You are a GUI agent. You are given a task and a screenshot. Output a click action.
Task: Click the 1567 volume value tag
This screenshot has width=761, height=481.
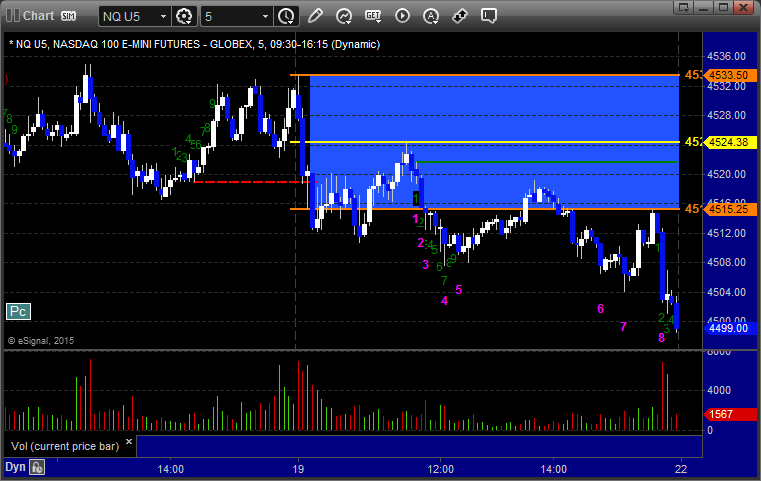click(x=730, y=415)
